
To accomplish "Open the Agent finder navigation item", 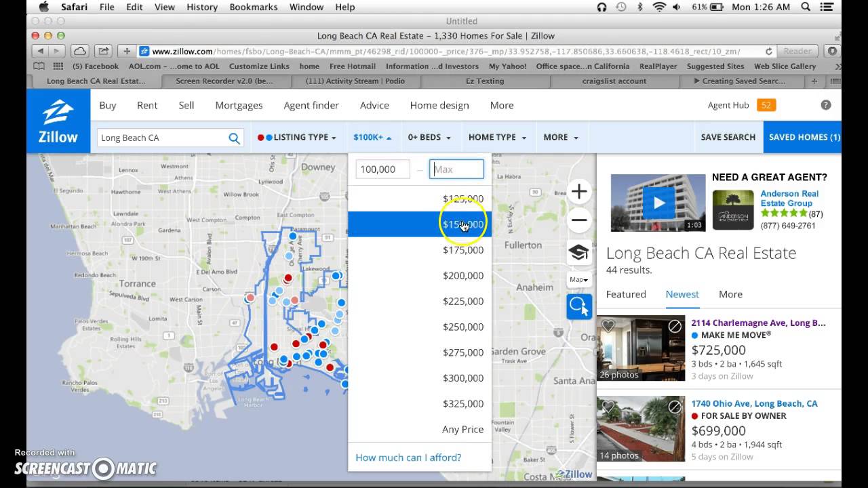I will click(311, 105).
